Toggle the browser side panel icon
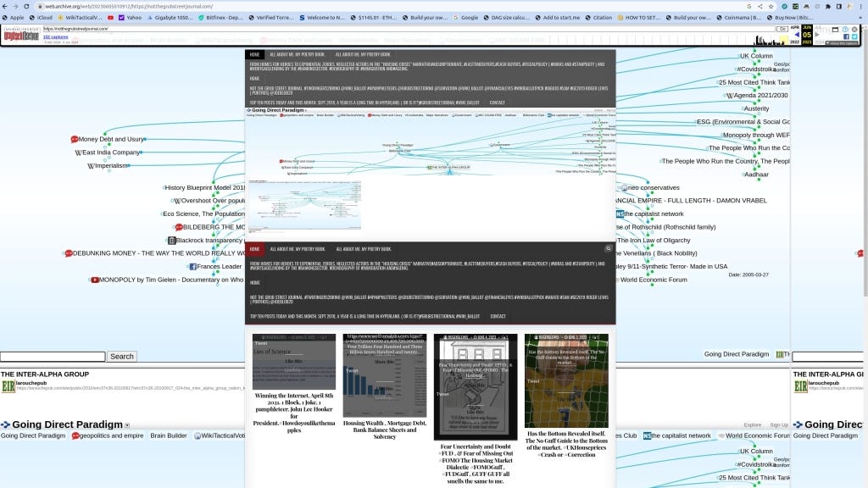The image size is (868, 488). 839,6
